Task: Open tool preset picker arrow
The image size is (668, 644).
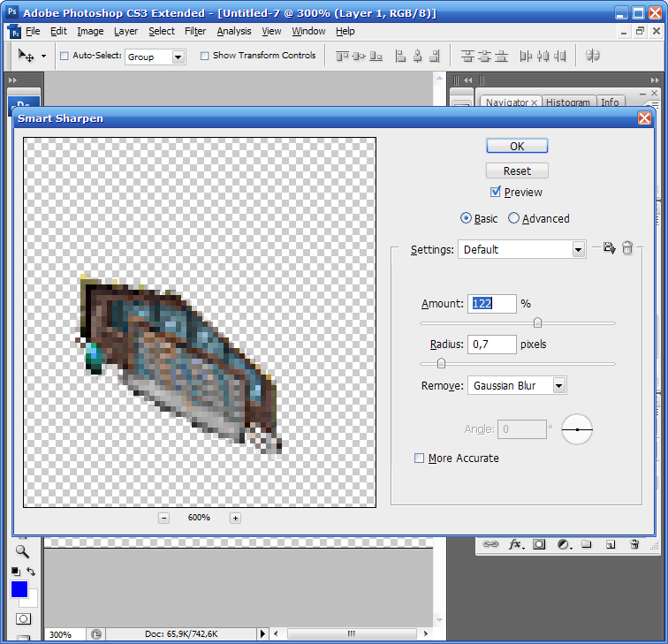Action: coord(43,56)
